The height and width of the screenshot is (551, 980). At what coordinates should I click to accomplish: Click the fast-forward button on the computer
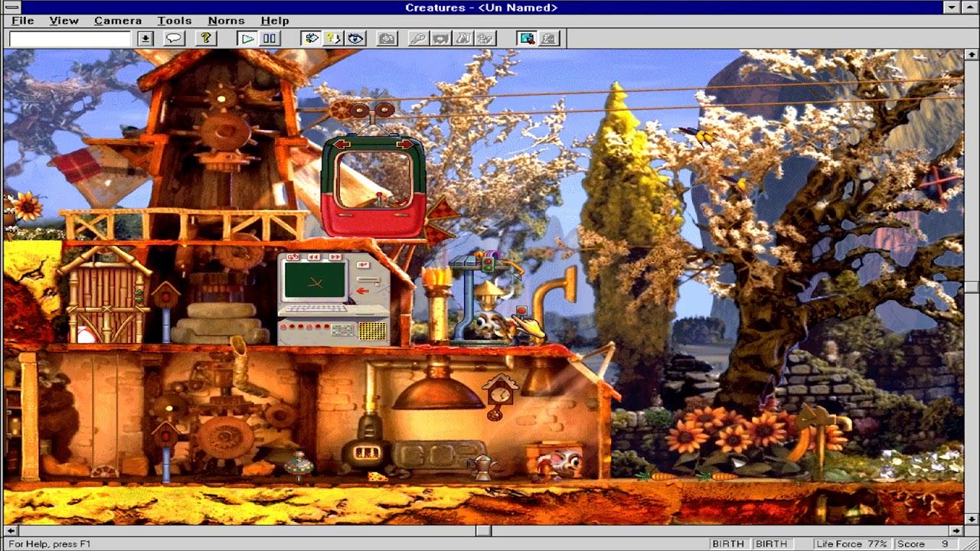pos(335,257)
